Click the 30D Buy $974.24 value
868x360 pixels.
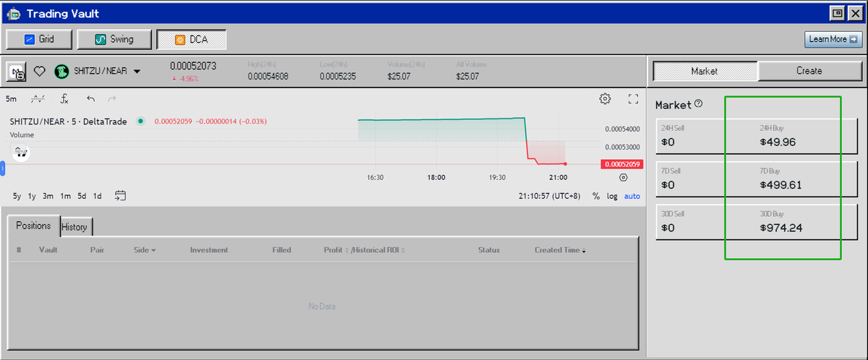click(780, 228)
